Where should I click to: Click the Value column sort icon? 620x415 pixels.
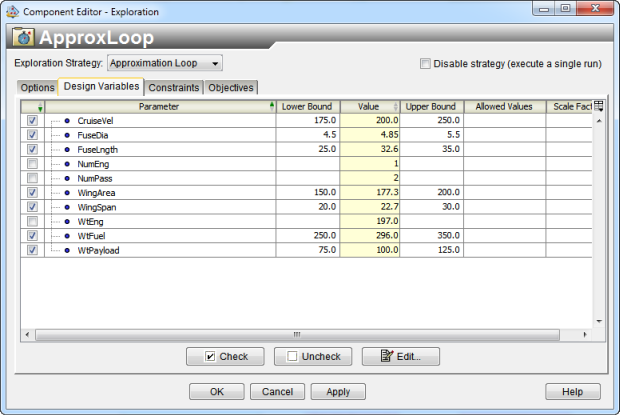pyautogui.click(x=395, y=107)
